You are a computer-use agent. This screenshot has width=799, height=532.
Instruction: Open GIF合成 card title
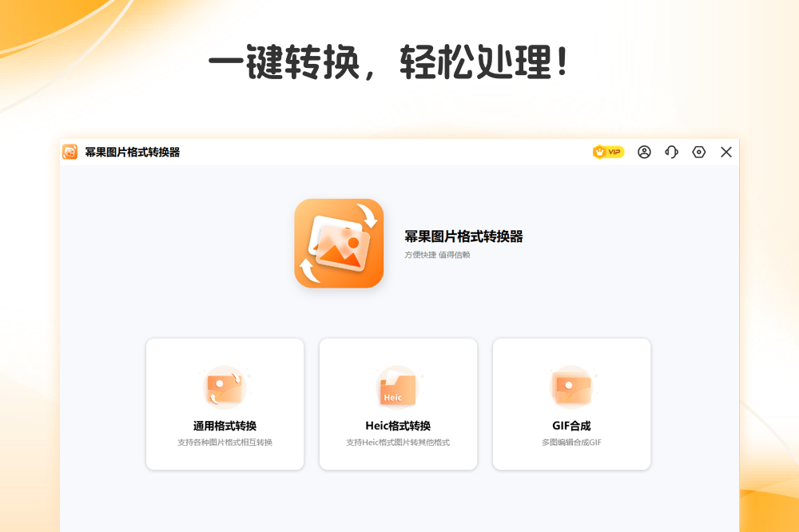click(x=571, y=426)
